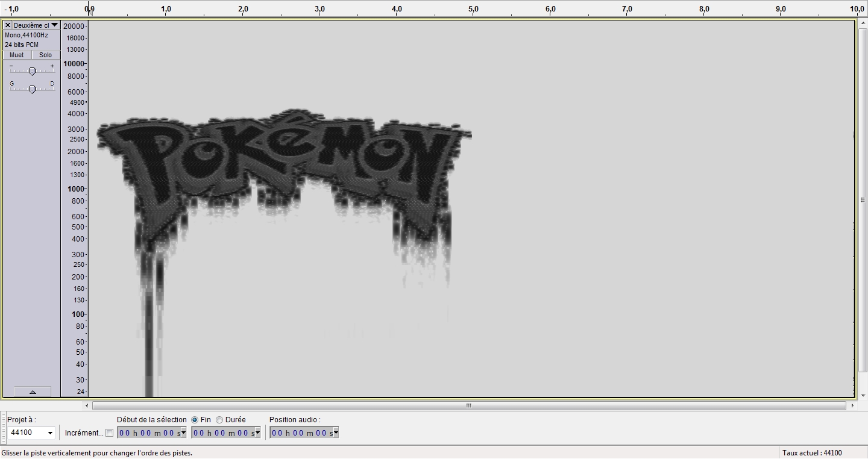Select the Durée radio button
Image resolution: width=868 pixels, height=459 pixels.
pyautogui.click(x=219, y=420)
